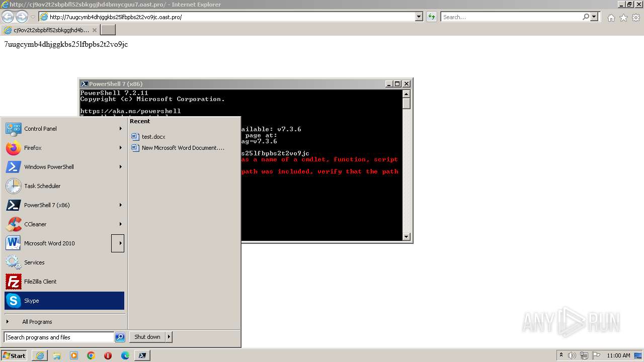644x362 pixels.
Task: Open Task Scheduler from Start menu
Action: point(64,186)
